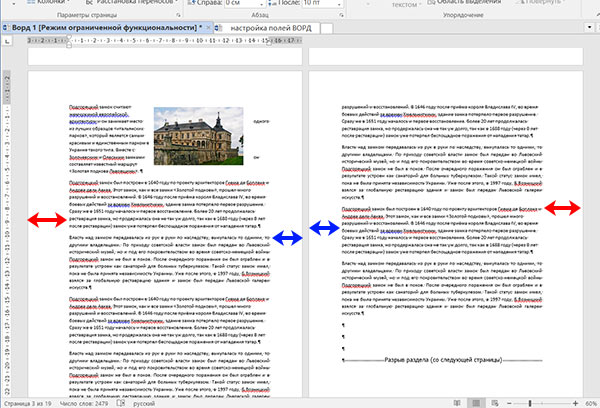Click document icon on настройка полей ВОРД tab
Screen dimensions: 600x408
[x=217, y=28]
